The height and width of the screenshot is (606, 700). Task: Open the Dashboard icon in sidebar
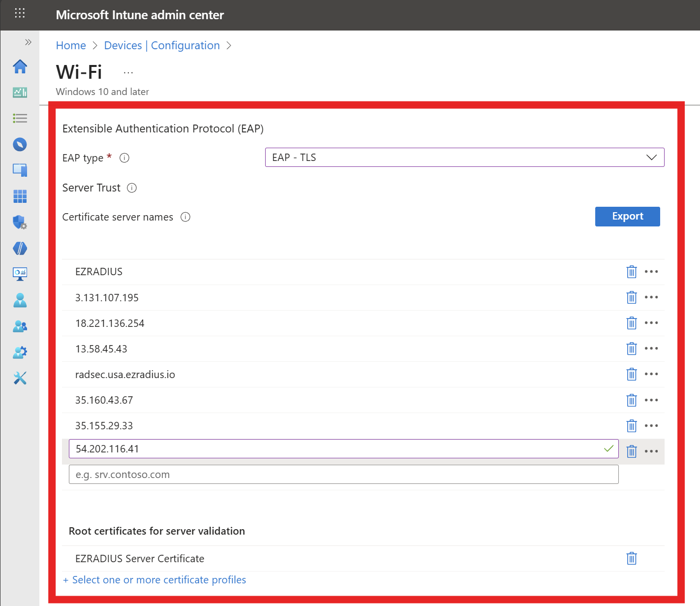20,93
